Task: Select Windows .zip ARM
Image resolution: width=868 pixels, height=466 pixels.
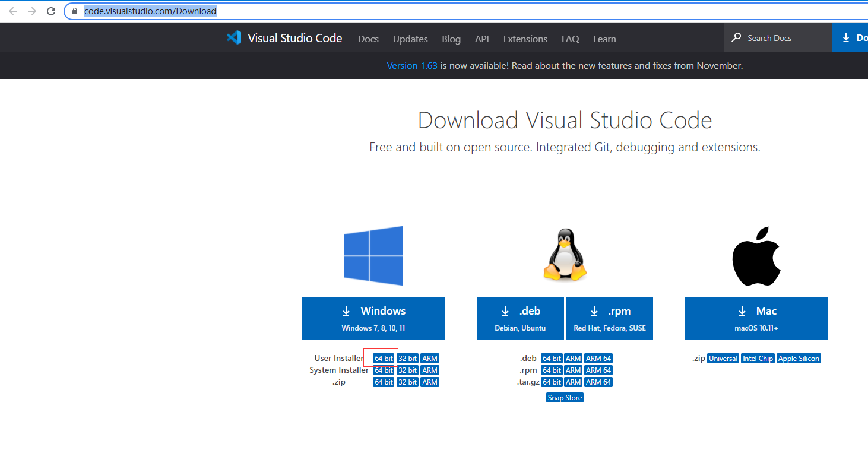Action: click(430, 382)
